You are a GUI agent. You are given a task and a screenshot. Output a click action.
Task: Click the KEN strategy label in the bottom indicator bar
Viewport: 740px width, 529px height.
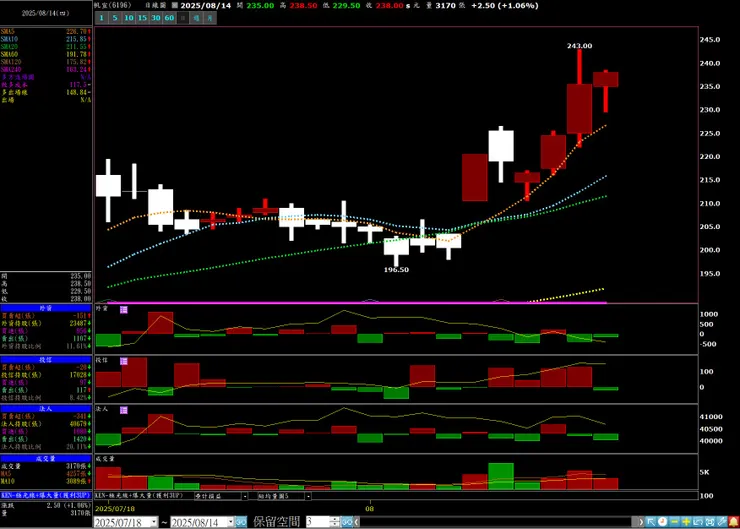coord(139,496)
